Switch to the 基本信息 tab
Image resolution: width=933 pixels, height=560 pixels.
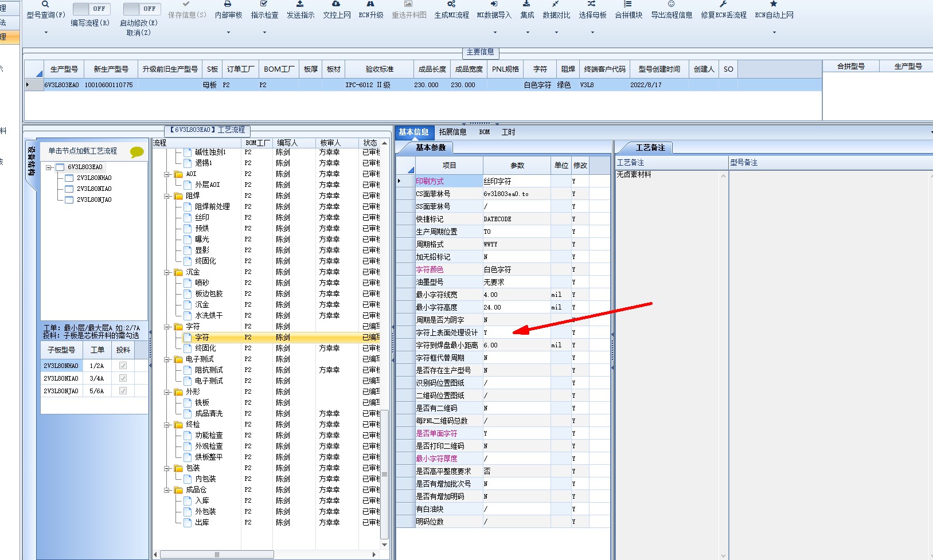point(413,132)
